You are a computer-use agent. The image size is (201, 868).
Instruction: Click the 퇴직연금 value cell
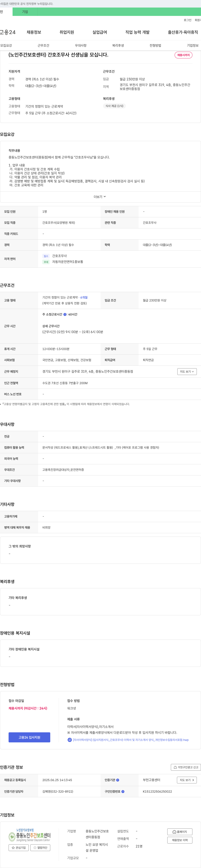click(148, 360)
